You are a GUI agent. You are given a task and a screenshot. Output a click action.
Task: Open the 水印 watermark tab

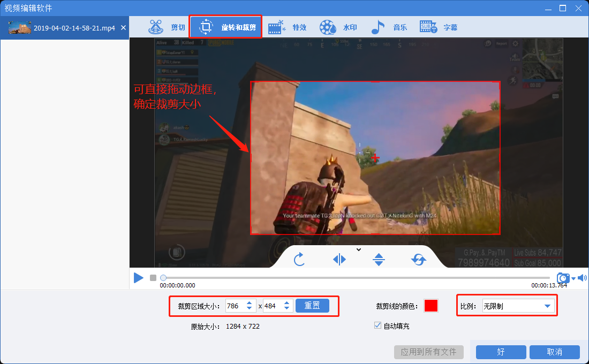pos(338,27)
